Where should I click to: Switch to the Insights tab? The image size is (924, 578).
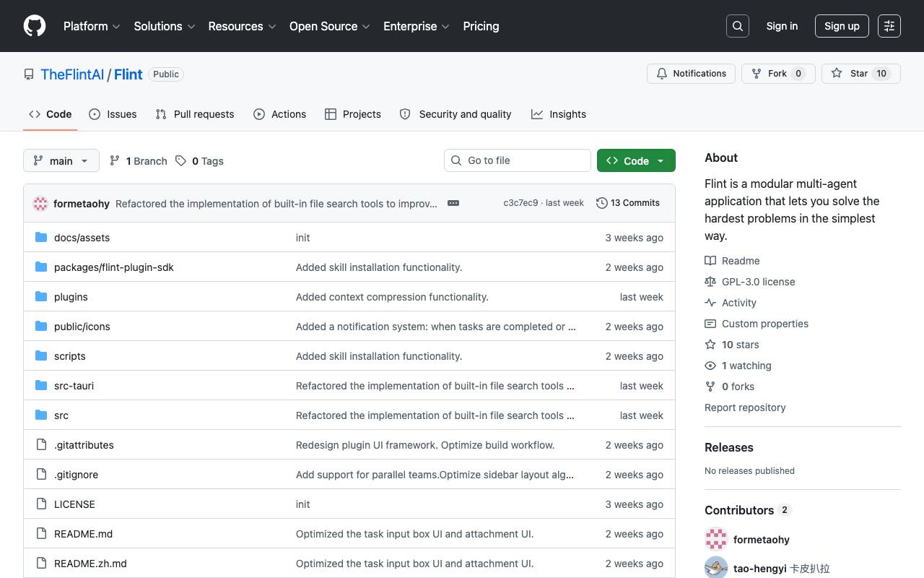tap(559, 114)
